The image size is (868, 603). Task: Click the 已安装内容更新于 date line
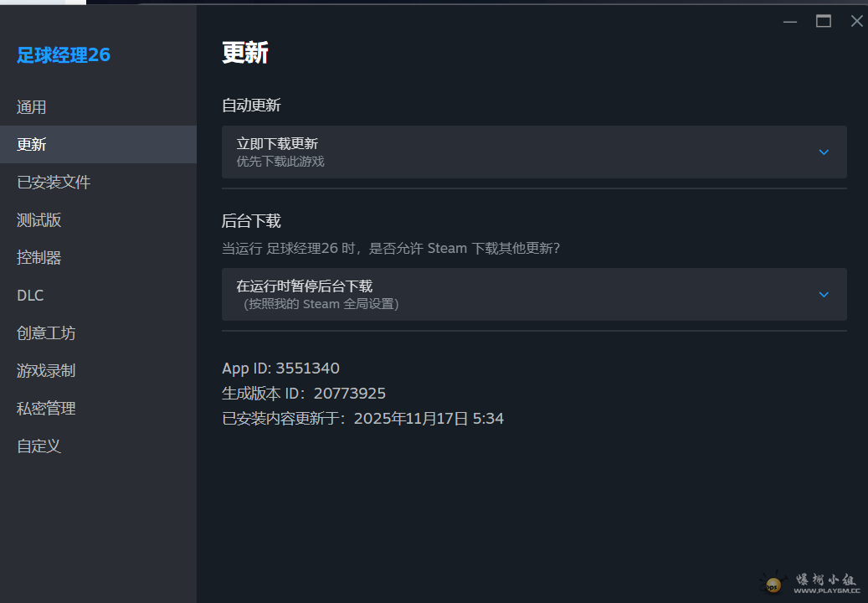coord(362,419)
